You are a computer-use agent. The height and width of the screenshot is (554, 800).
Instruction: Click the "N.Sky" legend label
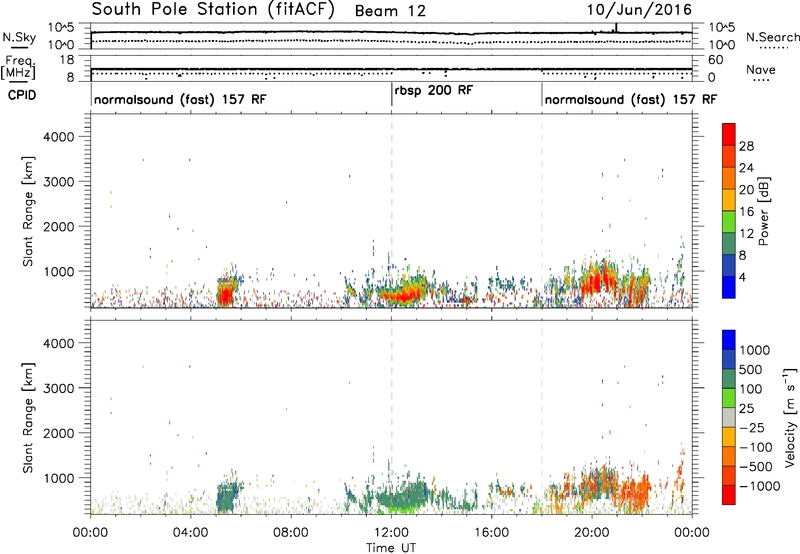(19, 37)
